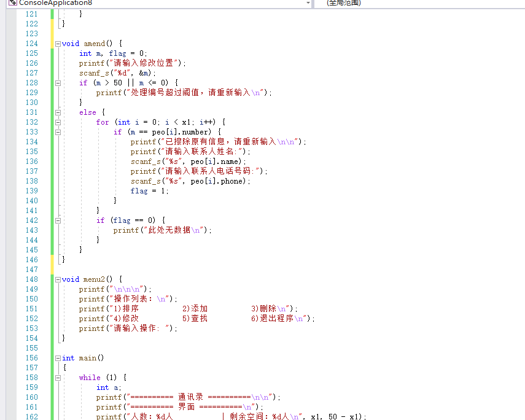The width and height of the screenshot is (525, 420).
Task: Collapse the while (1) loop block
Action: pyautogui.click(x=58, y=378)
